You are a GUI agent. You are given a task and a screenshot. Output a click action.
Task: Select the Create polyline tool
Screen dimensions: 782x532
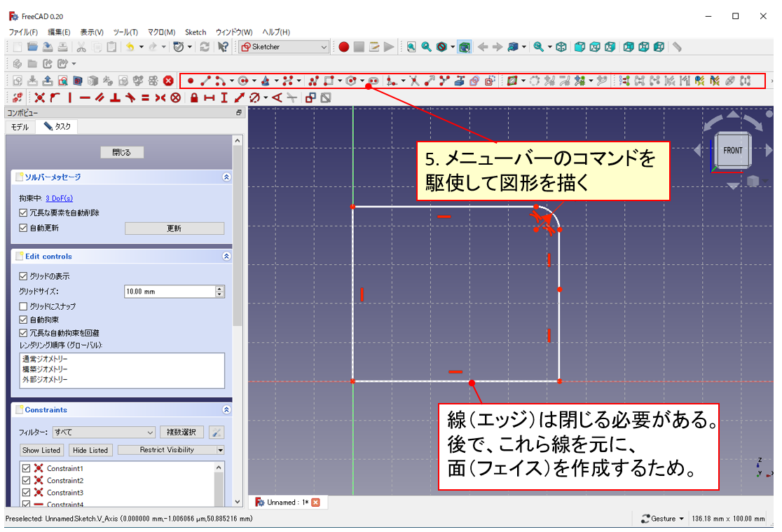313,81
